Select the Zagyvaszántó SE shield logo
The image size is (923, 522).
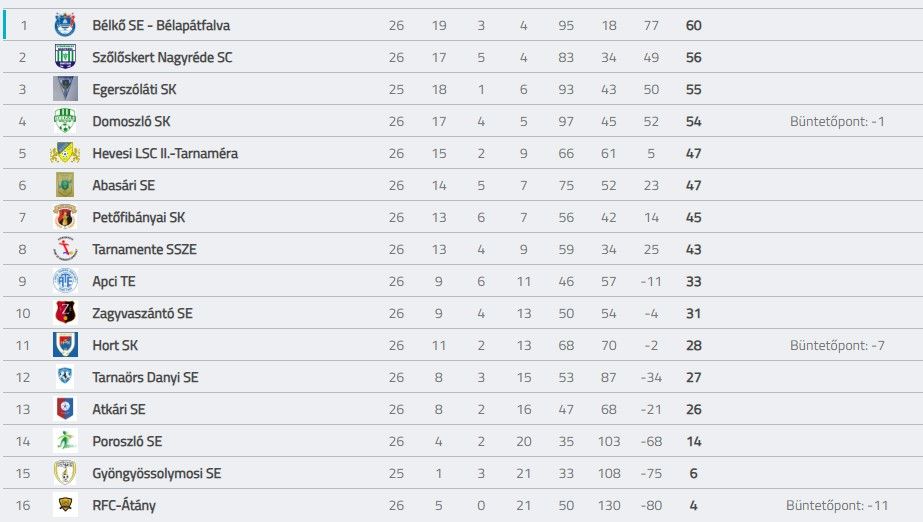(65, 313)
